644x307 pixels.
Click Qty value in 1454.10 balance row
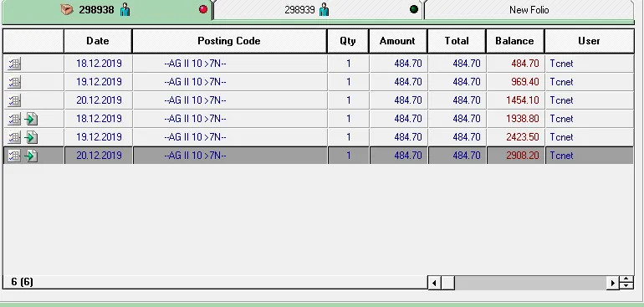coord(348,100)
